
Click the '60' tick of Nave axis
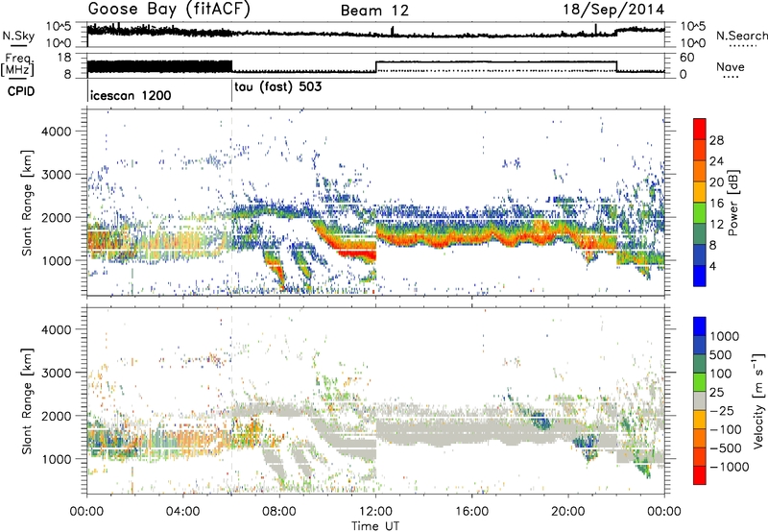687,58
